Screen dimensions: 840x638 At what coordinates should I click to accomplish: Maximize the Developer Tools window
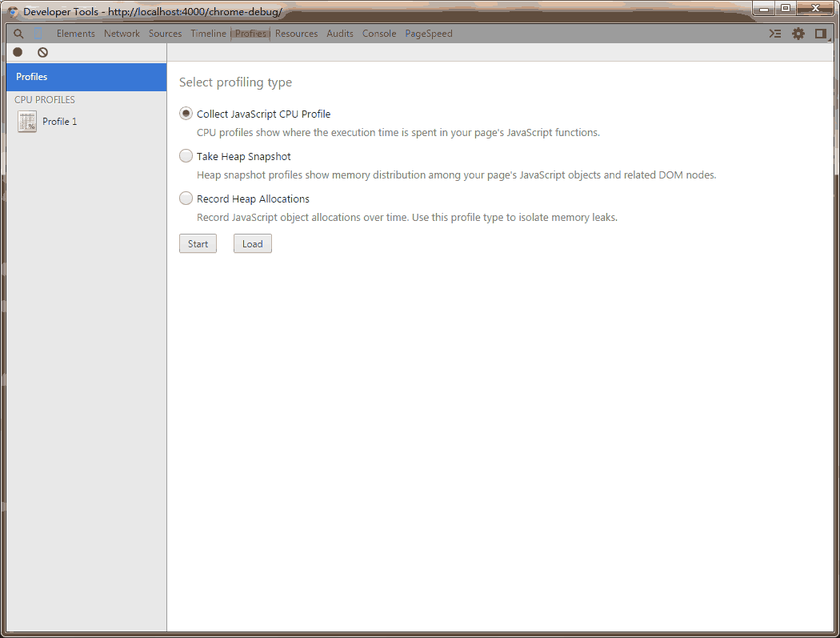point(786,9)
